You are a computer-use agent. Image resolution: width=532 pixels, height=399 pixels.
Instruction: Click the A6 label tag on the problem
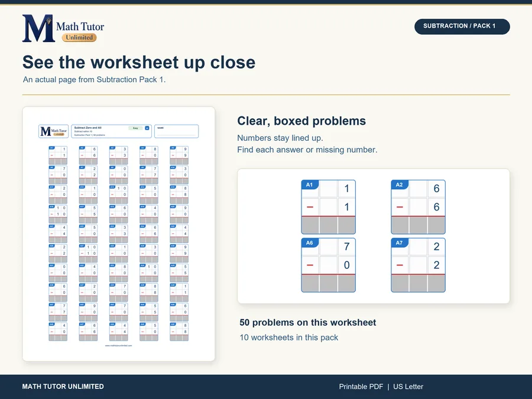point(309,243)
